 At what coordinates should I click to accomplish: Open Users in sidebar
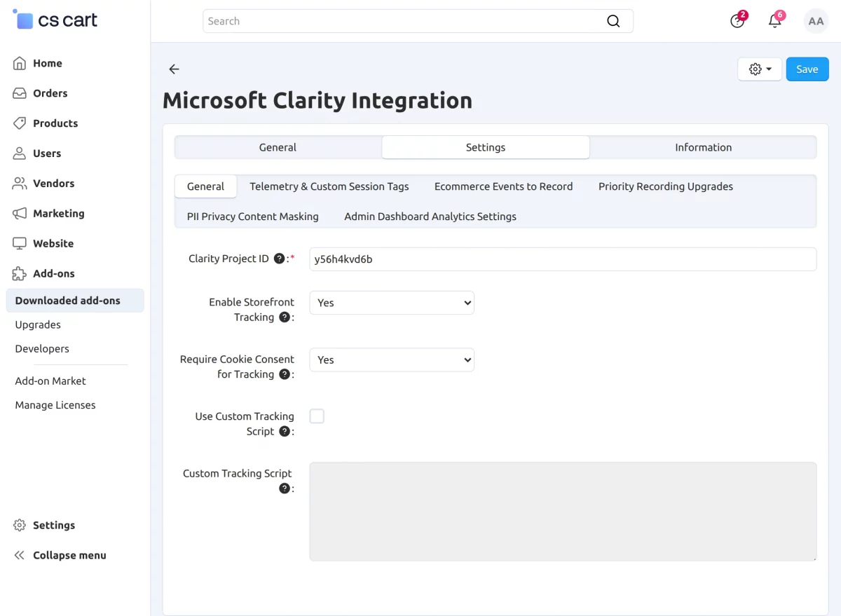pyautogui.click(x=47, y=153)
